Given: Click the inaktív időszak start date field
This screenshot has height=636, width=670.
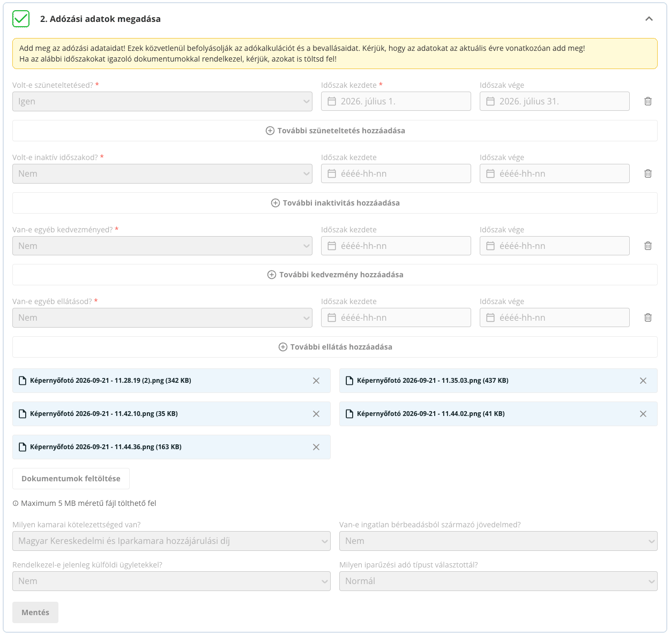Looking at the screenshot, I should click(396, 174).
